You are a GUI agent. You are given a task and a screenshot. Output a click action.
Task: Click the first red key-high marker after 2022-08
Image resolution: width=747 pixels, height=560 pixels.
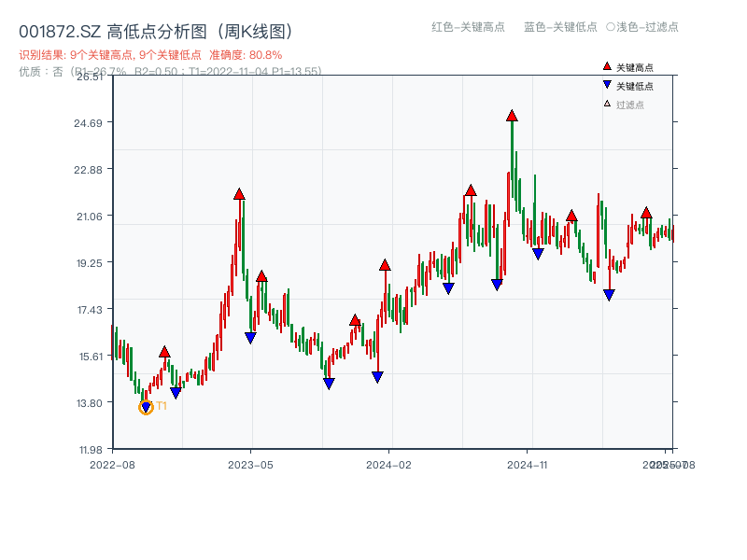tap(165, 353)
